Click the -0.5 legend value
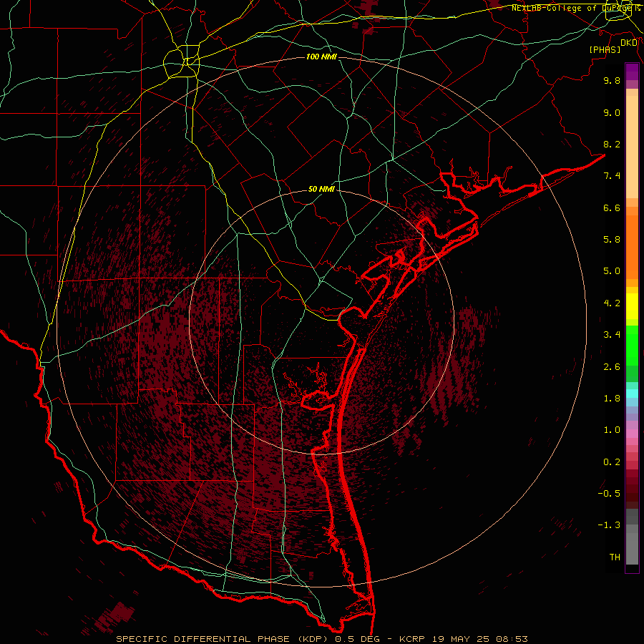The height and width of the screenshot is (644, 644). [x=609, y=494]
